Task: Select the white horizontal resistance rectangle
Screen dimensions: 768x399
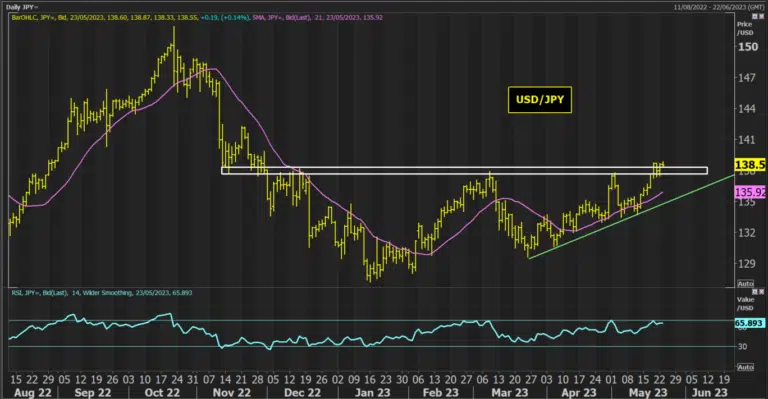Action: click(464, 171)
